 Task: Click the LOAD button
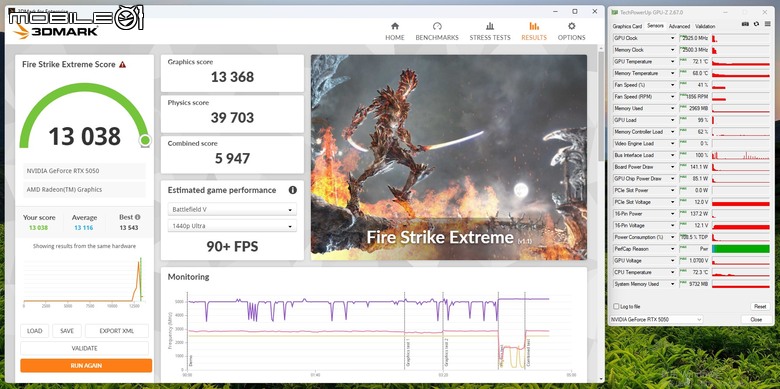[34, 331]
